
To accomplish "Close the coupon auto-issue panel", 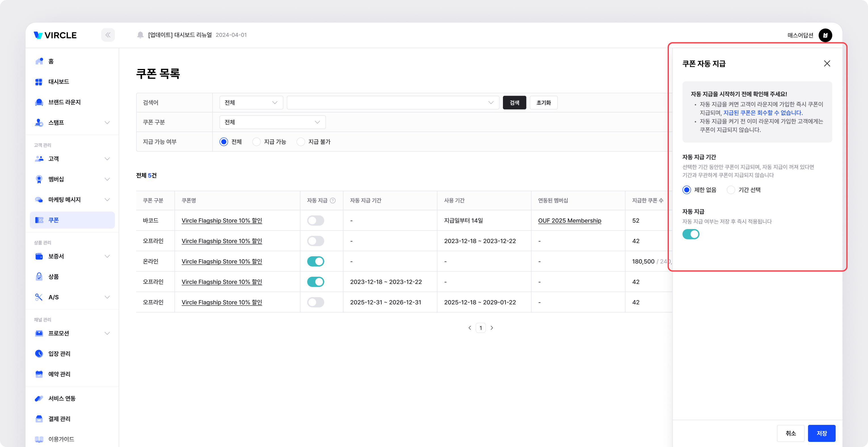I will click(827, 63).
